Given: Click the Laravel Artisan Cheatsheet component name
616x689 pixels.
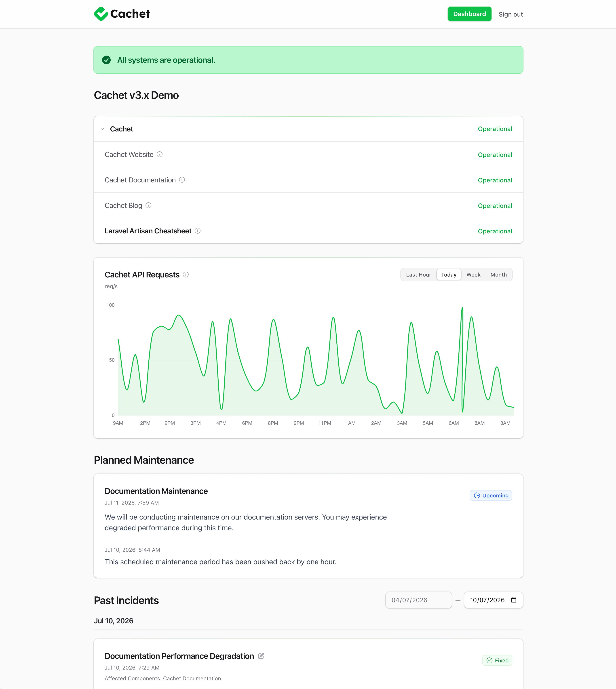Looking at the screenshot, I should (148, 230).
